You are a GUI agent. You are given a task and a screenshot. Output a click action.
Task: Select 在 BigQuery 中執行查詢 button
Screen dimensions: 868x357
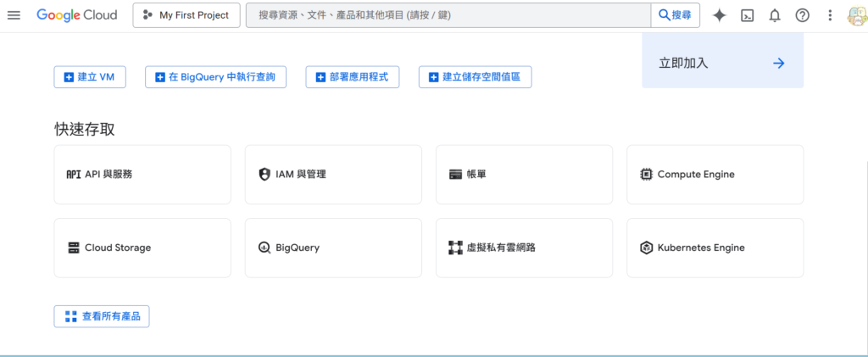point(215,77)
